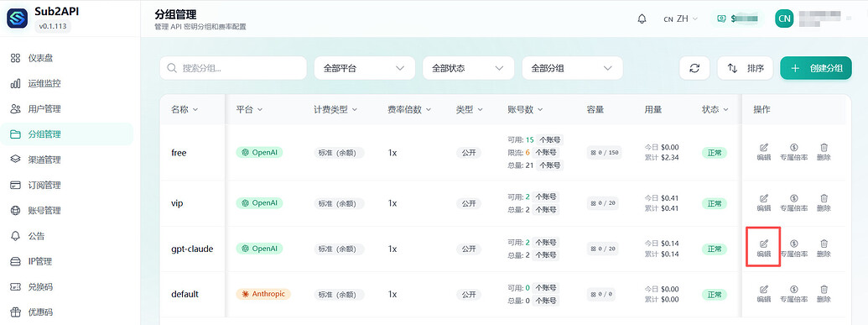868x325 pixels.
Task: Click the 创建分组 button
Action: [816, 68]
